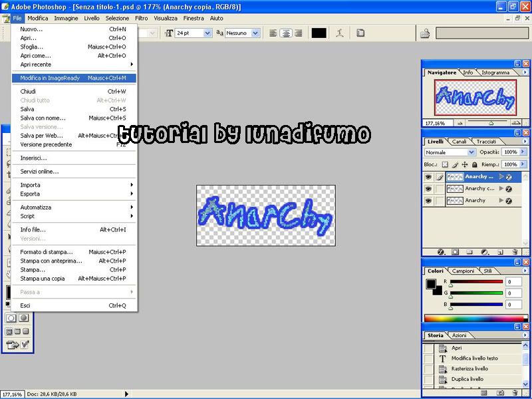Select full screen with menu bar mode icon
This screenshot has width=532, height=399.
click(18, 331)
